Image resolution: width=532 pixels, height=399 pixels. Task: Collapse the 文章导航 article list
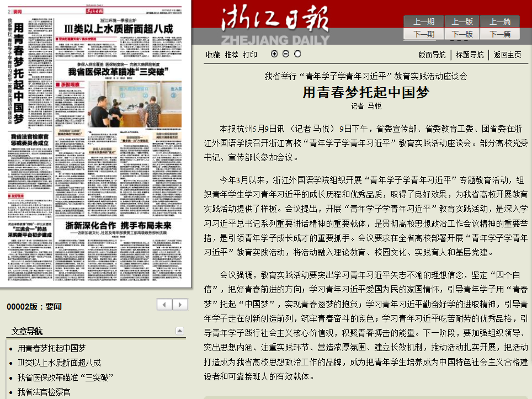click(179, 331)
